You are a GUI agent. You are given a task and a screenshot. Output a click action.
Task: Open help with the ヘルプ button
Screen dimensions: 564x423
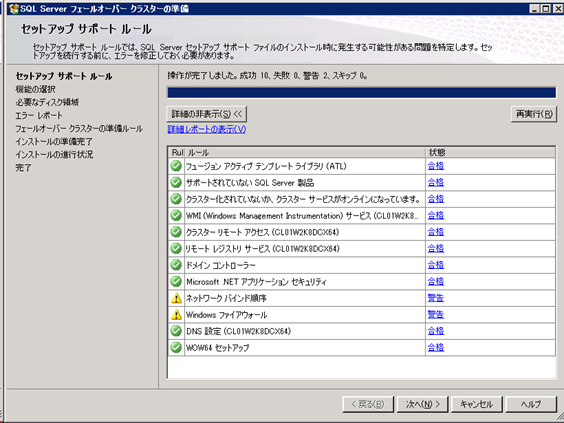(531, 404)
